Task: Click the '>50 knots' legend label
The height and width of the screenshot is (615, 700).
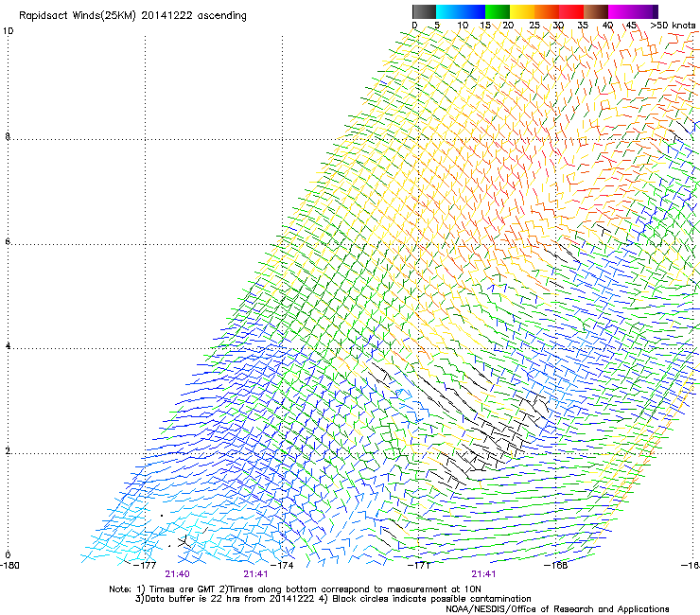Action: point(673,26)
